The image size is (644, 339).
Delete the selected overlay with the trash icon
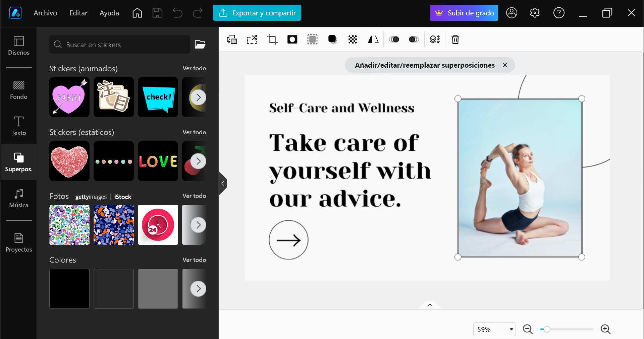(455, 40)
